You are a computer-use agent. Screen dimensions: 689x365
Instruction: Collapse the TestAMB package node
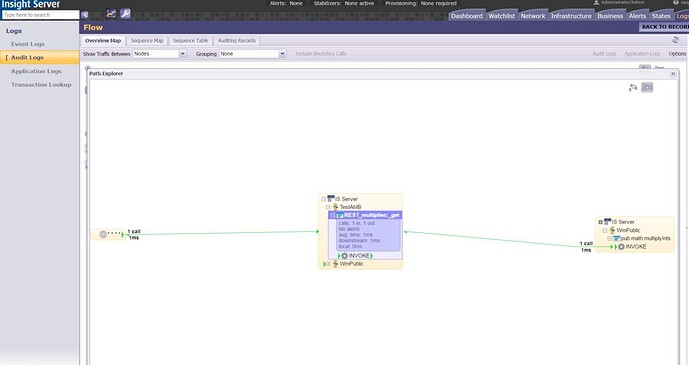[328, 207]
